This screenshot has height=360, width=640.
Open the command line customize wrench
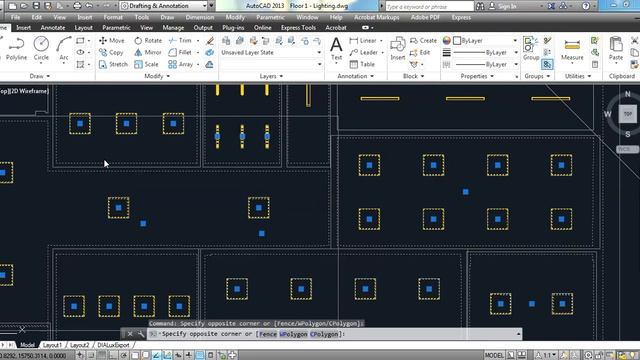[141, 334]
